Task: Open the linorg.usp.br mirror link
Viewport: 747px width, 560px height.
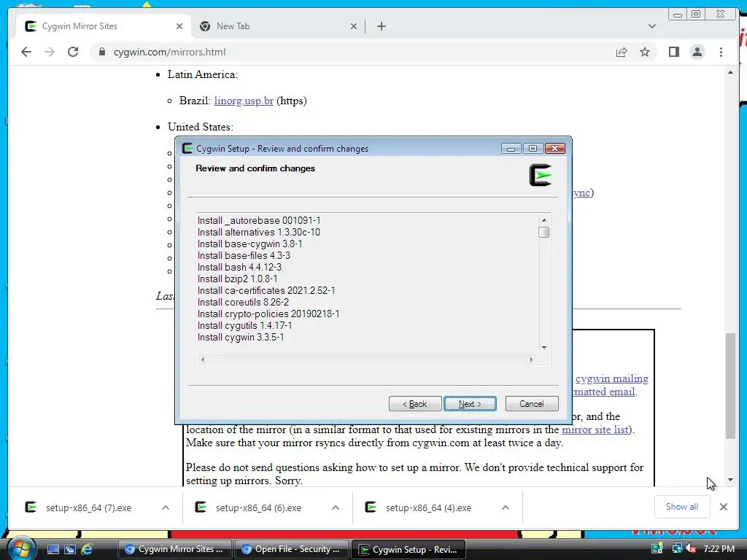Action: coord(244,101)
